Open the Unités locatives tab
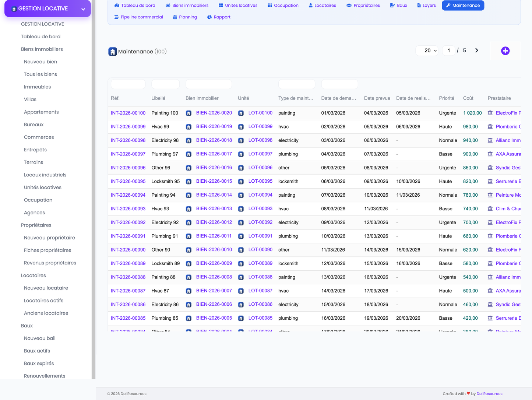The image size is (532, 400). [238, 6]
